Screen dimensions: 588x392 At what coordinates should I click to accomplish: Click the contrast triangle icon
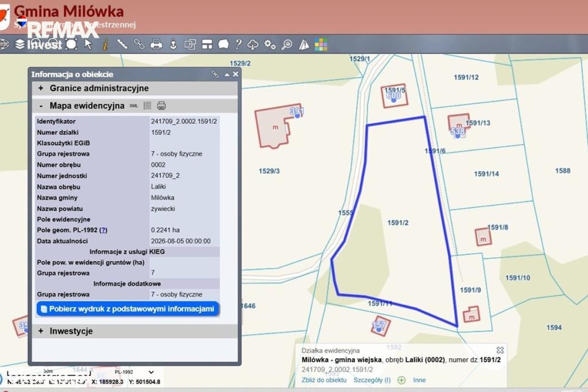[304, 44]
